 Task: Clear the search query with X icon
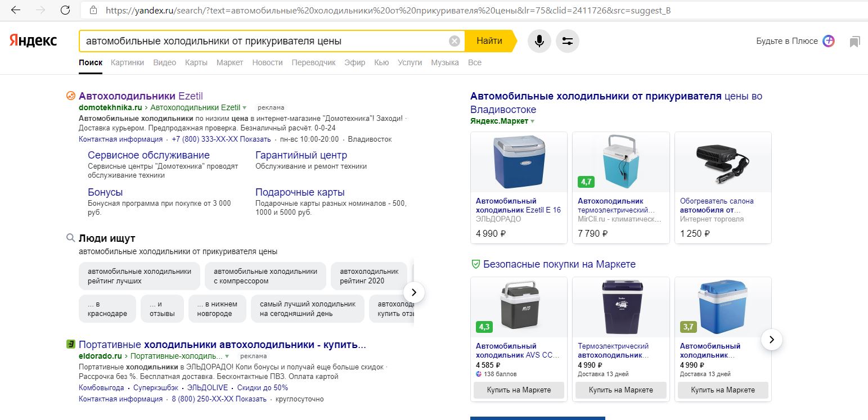click(454, 41)
